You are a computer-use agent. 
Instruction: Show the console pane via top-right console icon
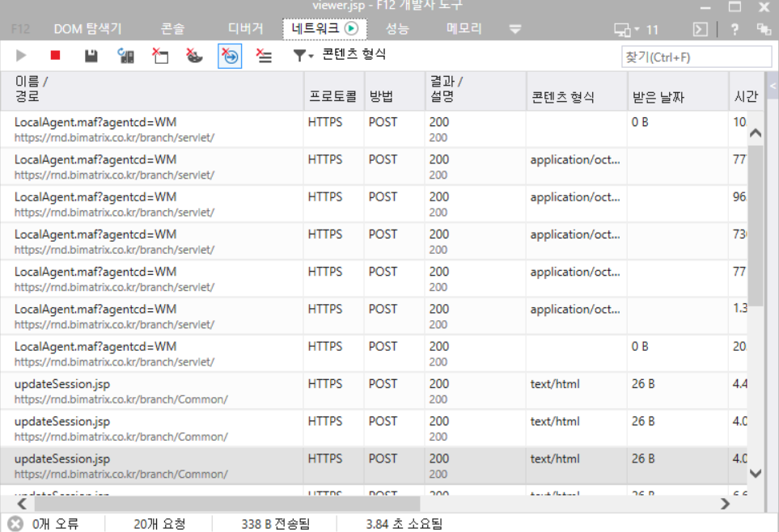[x=701, y=29]
